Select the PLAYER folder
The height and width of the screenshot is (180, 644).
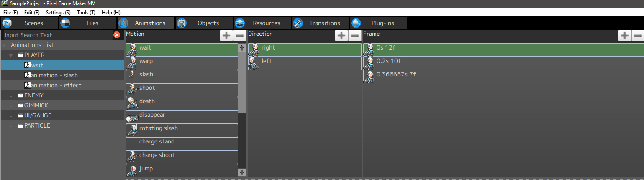(62, 55)
